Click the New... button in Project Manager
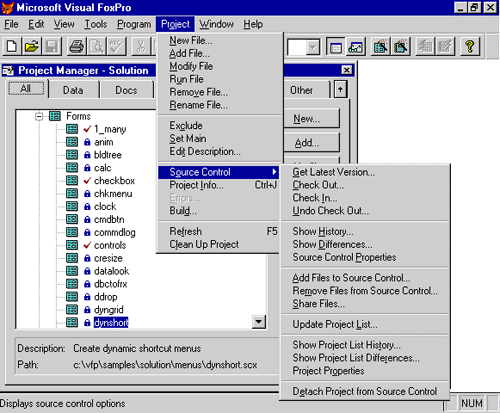 (311, 118)
